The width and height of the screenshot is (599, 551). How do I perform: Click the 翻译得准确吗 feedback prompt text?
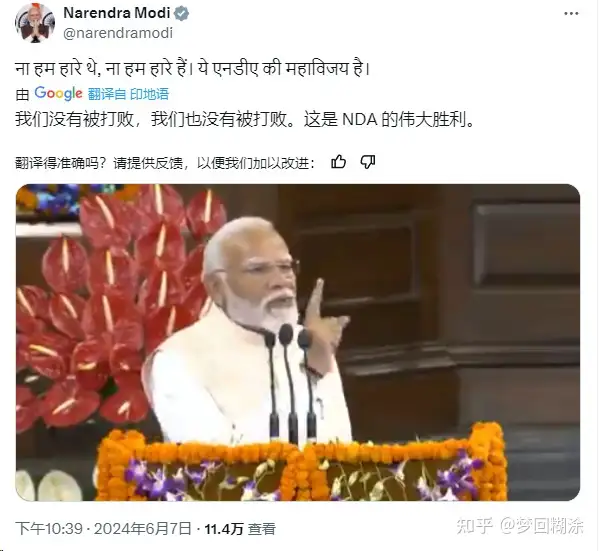165,163
